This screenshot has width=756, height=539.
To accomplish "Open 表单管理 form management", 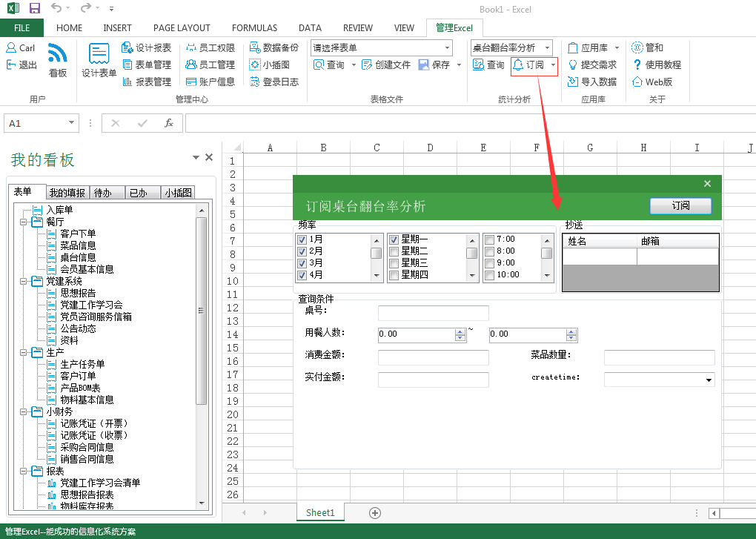I will click(x=147, y=65).
